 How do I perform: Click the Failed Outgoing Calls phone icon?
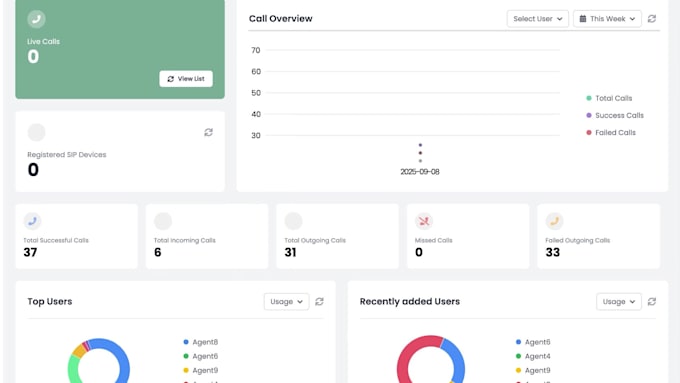[555, 221]
